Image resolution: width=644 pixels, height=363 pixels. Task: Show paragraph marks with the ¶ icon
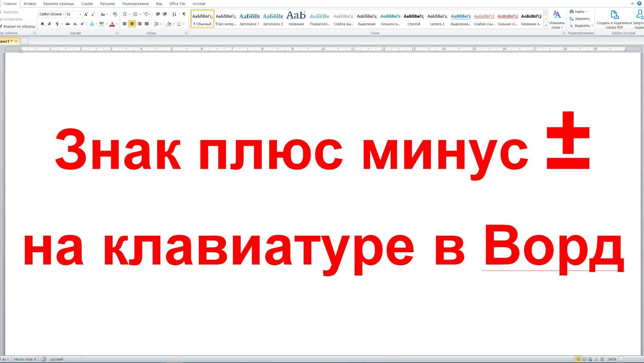(184, 14)
